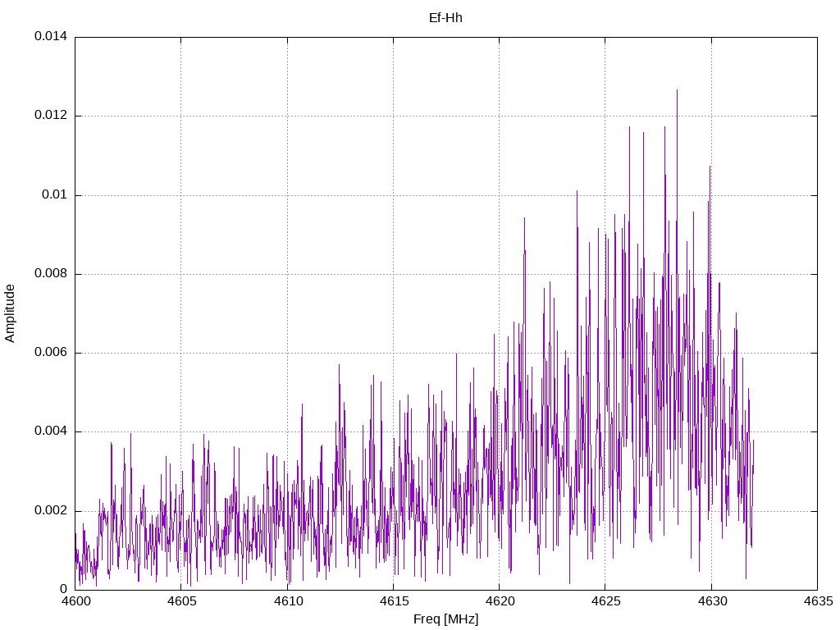Click the y-axis tick label 0.002
Screen dimensions: 840x630
coord(51,510)
